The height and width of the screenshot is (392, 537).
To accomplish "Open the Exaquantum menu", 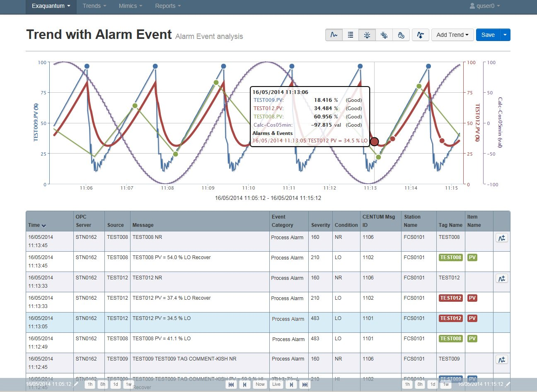I will [51, 6].
